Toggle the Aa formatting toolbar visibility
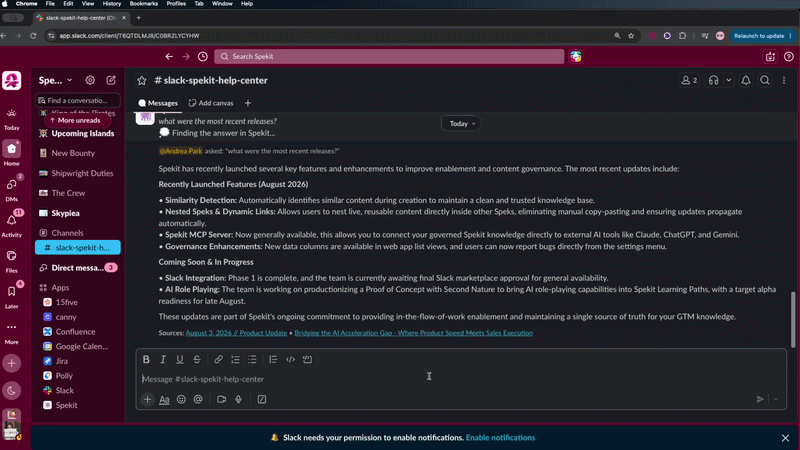 (x=164, y=399)
